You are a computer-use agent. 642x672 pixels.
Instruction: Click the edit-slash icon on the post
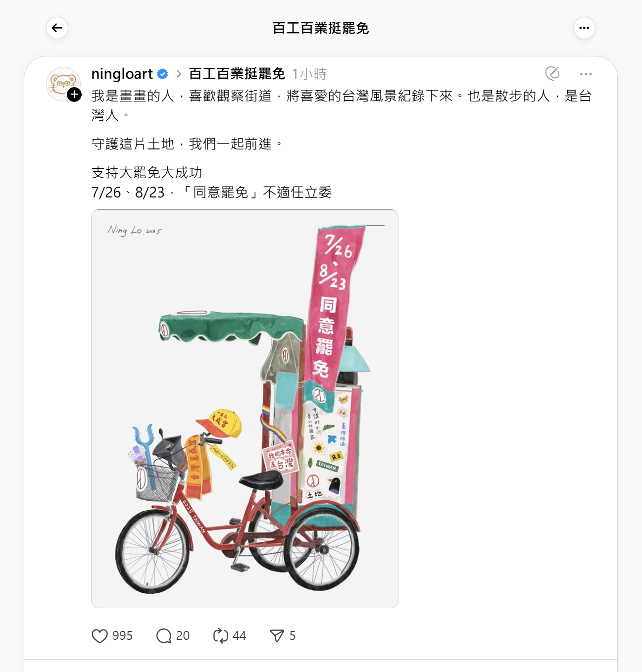pyautogui.click(x=552, y=73)
